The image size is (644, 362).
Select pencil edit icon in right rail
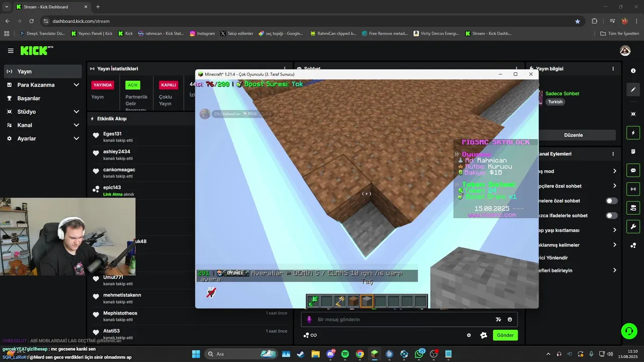click(633, 89)
